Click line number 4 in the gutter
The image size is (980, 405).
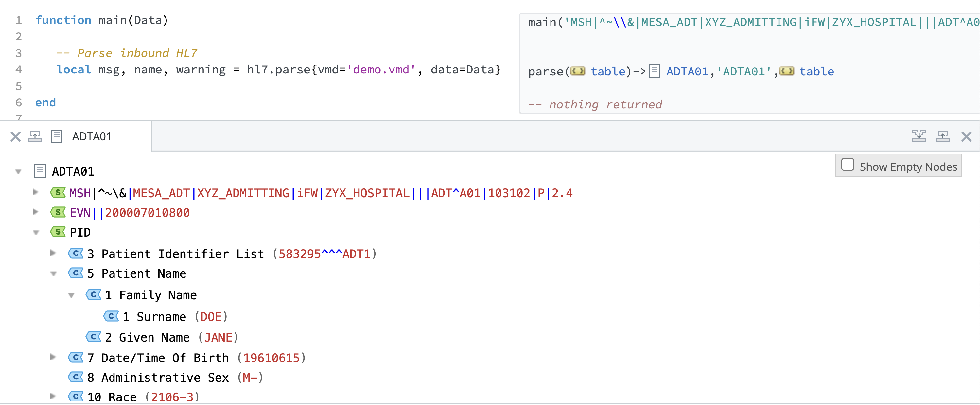19,70
